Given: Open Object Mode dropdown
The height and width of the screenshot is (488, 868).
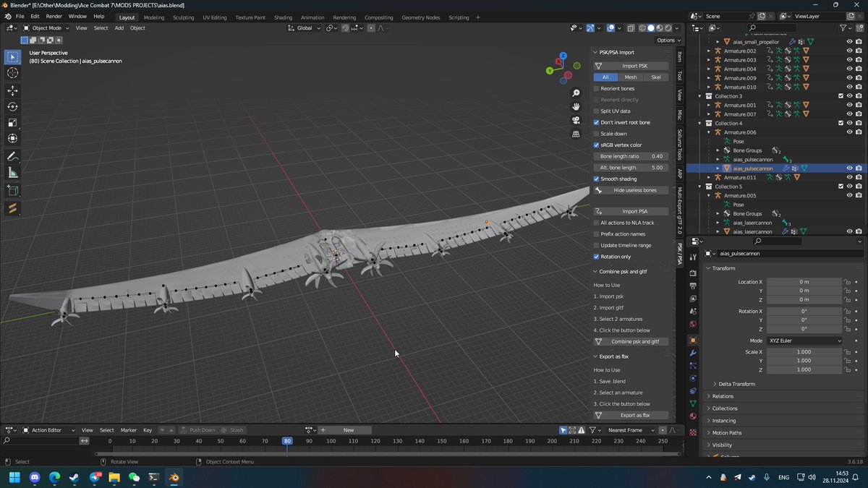Looking at the screenshot, I should (x=46, y=28).
